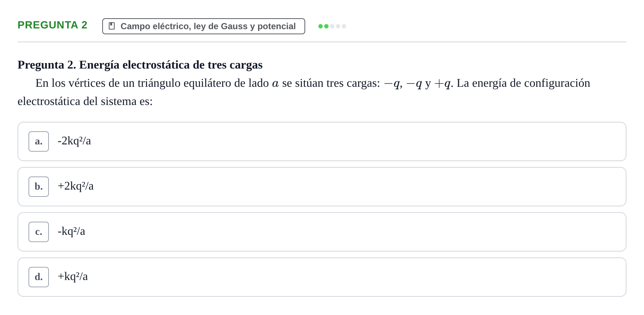
Task: Click the third gray difficulty dot
Action: (x=332, y=26)
